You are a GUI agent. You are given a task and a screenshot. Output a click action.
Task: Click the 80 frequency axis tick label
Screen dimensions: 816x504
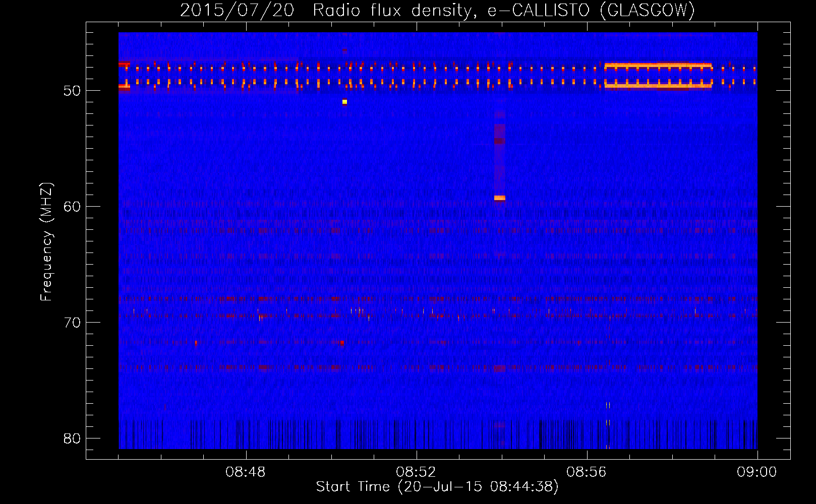click(72, 438)
